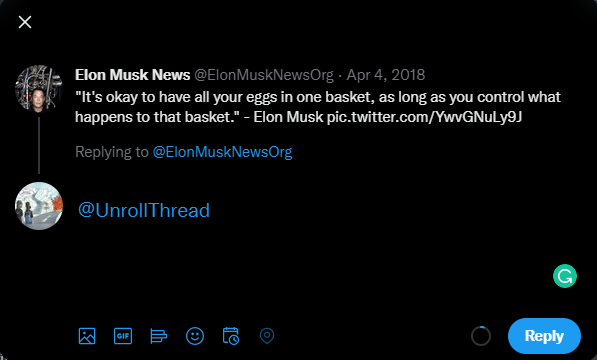Click the quoted tweet text
The image size is (597, 360).
[318, 107]
